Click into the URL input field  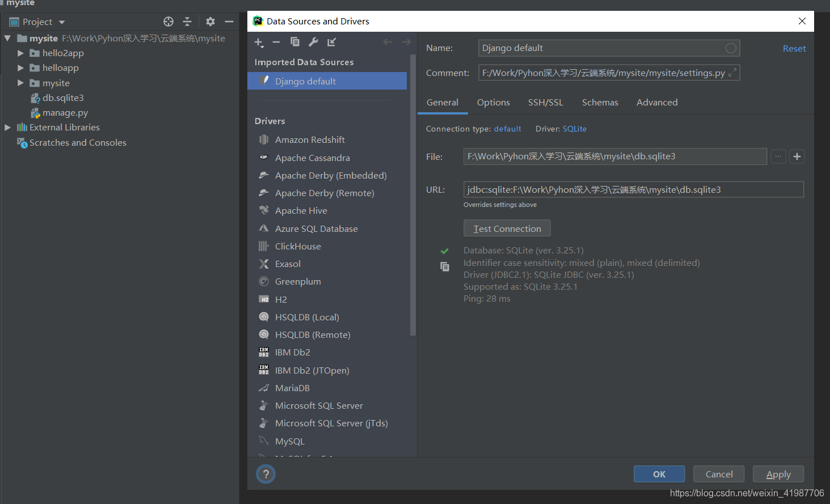click(x=633, y=189)
